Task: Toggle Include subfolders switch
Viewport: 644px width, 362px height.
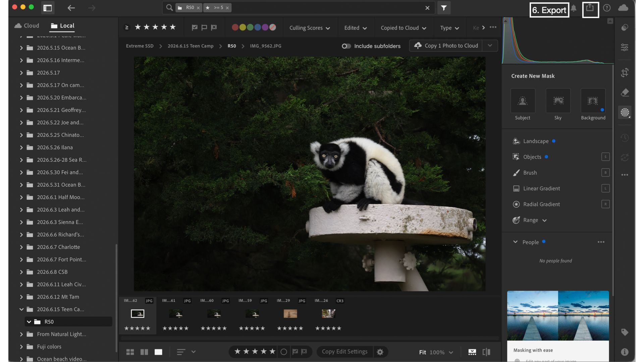Action: (x=346, y=46)
